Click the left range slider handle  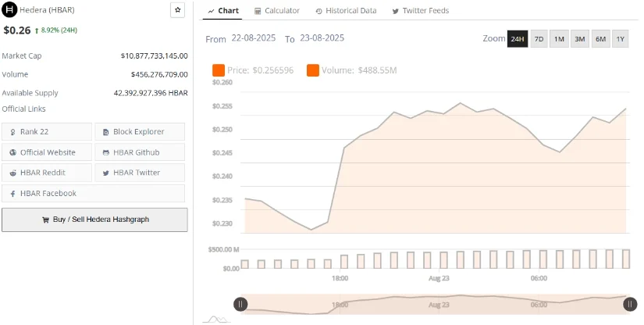pyautogui.click(x=240, y=305)
